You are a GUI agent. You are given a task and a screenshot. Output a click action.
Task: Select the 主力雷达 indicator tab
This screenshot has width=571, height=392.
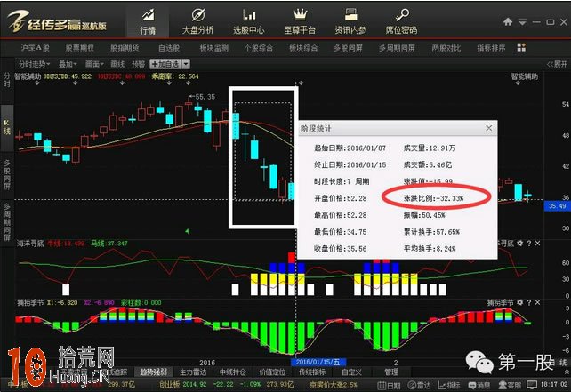193,372
